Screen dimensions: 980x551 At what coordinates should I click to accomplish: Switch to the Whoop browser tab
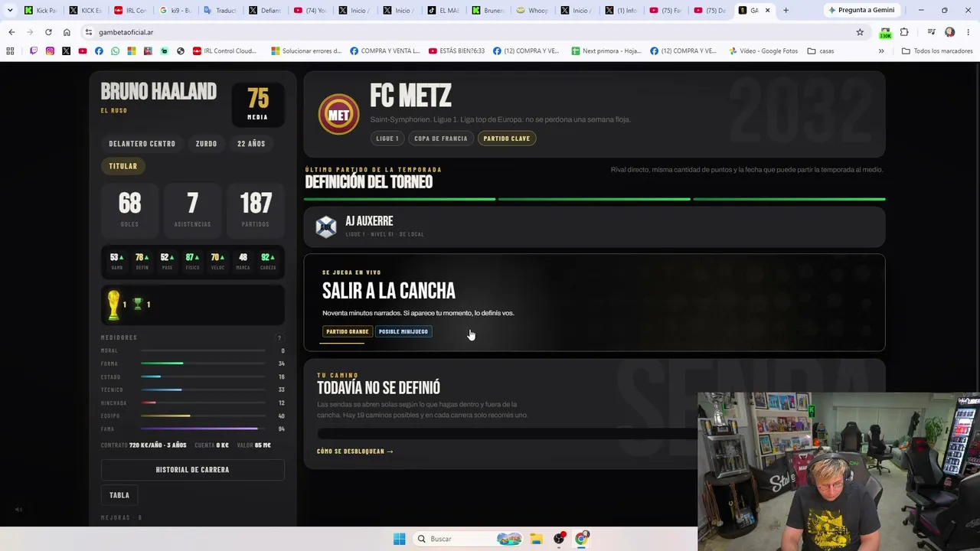[533, 10]
